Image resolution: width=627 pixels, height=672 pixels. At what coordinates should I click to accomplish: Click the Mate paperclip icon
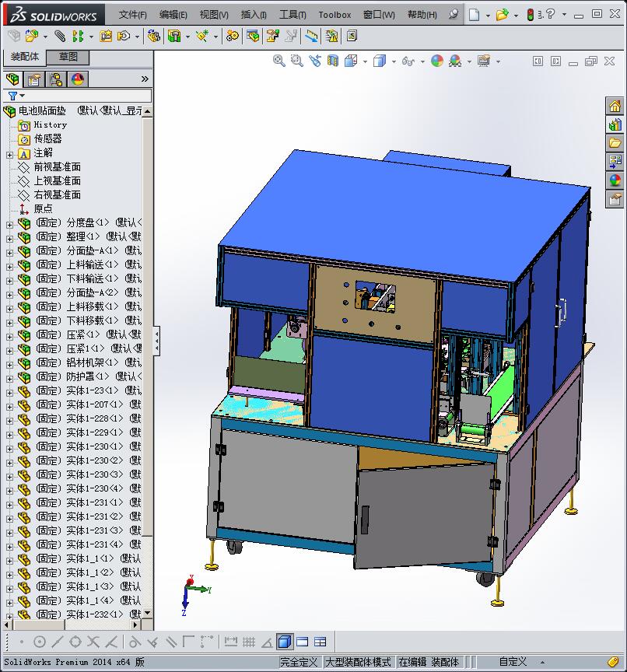(60, 37)
